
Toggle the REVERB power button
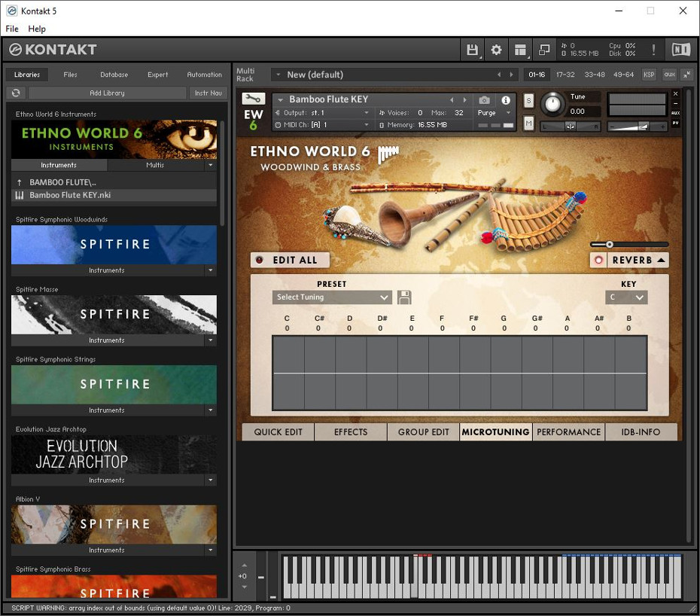coord(598,260)
